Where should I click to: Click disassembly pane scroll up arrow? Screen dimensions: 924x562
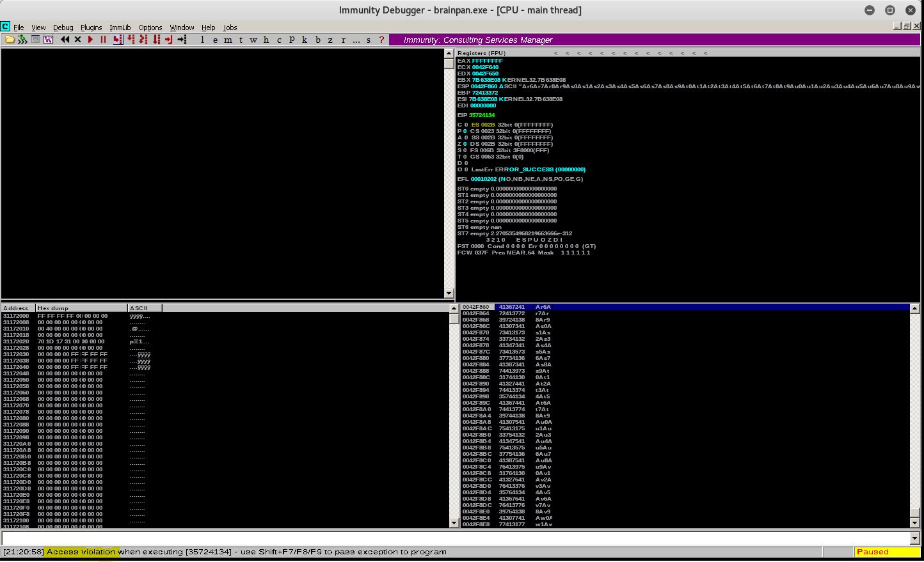tap(449, 53)
